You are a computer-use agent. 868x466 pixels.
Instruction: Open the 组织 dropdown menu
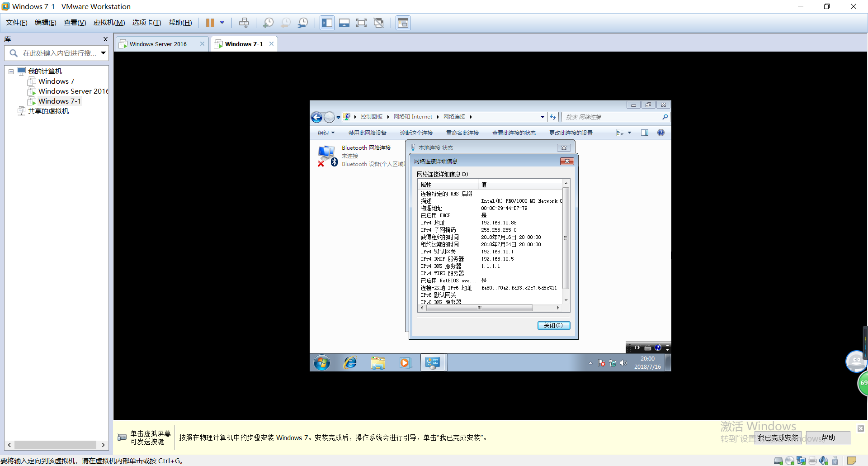point(326,133)
